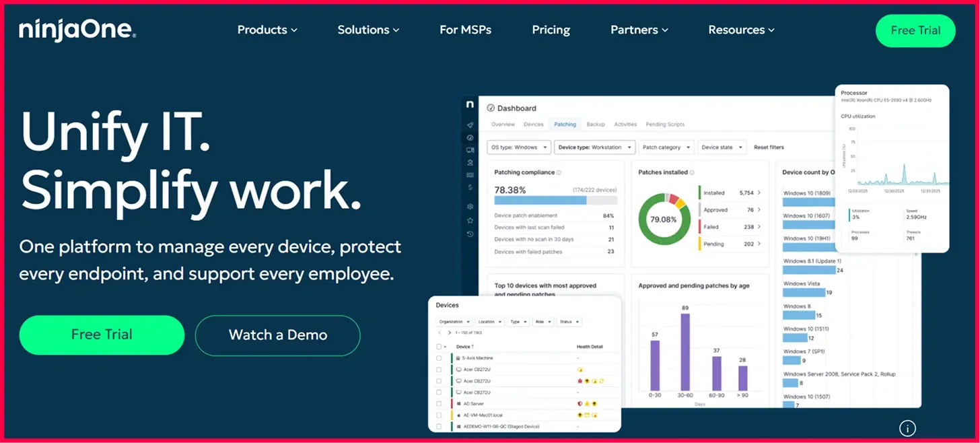Click the 30-60 days purple bar
980x443 pixels.
tap(685, 353)
